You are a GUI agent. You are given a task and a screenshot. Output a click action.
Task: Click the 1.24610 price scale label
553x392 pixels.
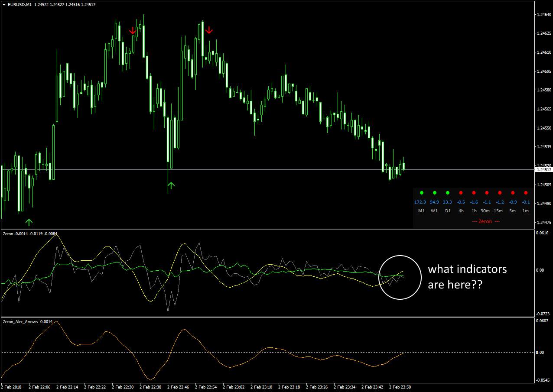(x=544, y=52)
